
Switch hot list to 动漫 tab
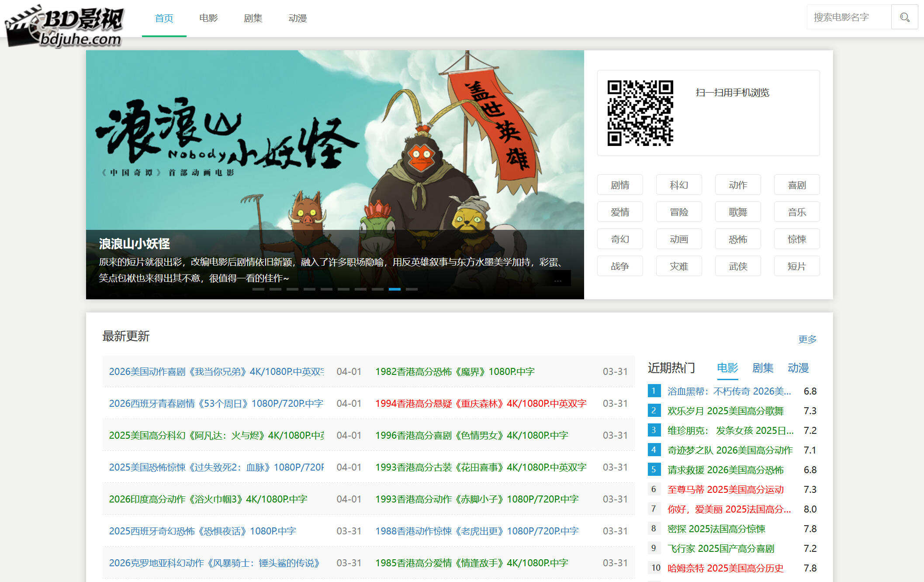click(798, 368)
